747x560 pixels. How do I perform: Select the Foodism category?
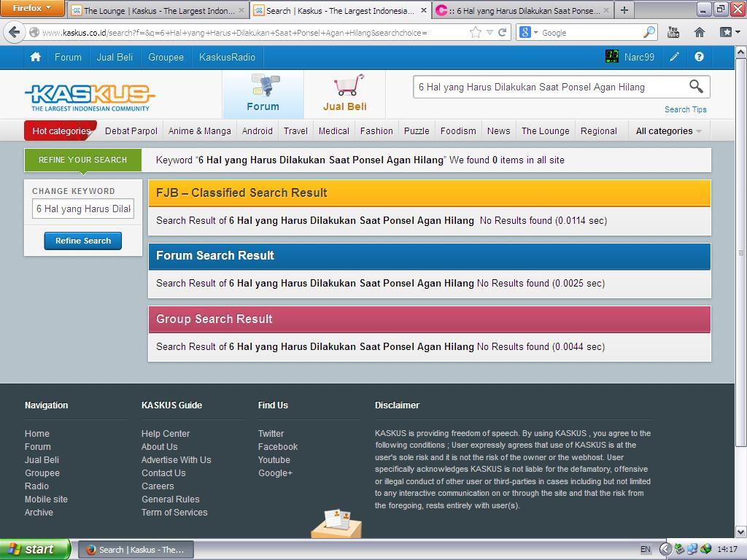click(458, 131)
